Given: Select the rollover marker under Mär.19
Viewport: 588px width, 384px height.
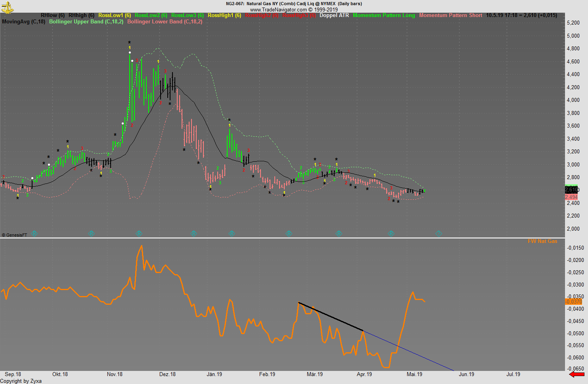Looking at the screenshot, I should (339, 233).
